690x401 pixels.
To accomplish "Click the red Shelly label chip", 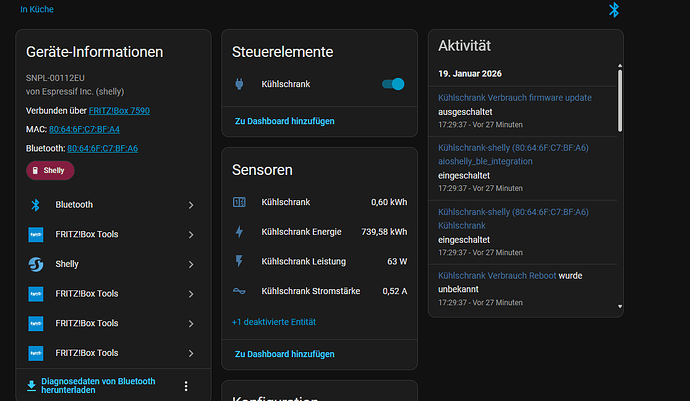I will click(50, 170).
